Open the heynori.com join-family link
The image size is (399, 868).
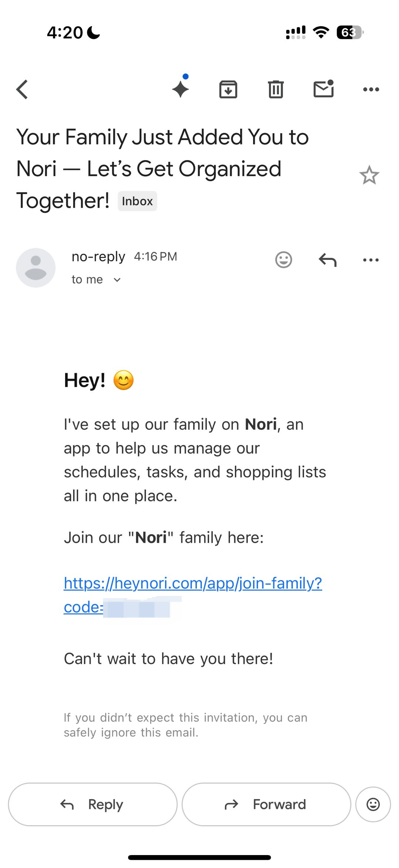[193, 583]
